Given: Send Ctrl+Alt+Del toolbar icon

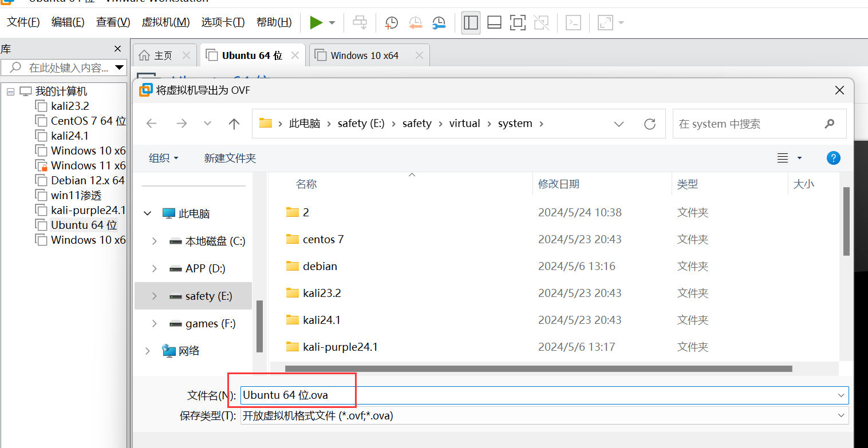Looking at the screenshot, I should tap(360, 22).
